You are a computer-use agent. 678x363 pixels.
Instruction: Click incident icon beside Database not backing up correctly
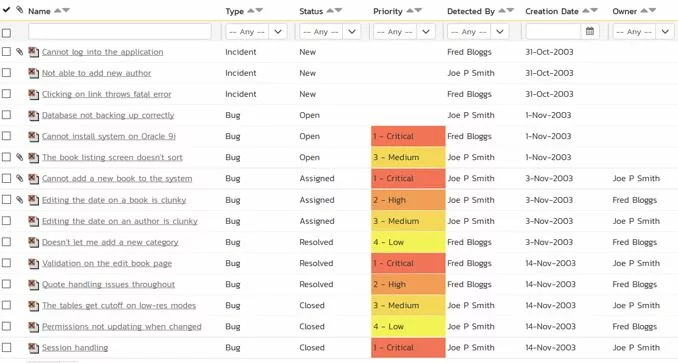click(x=34, y=115)
